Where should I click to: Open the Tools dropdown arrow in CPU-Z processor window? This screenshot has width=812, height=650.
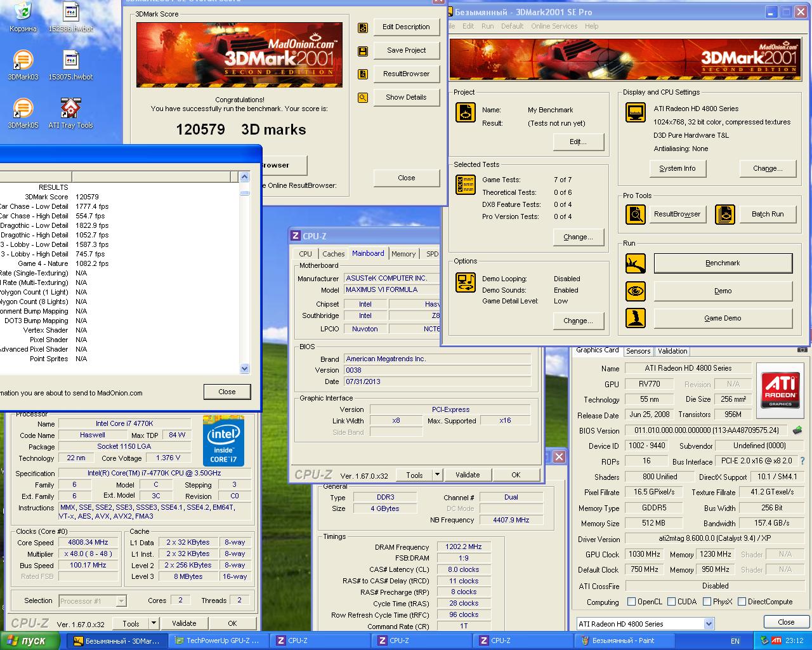(x=154, y=623)
